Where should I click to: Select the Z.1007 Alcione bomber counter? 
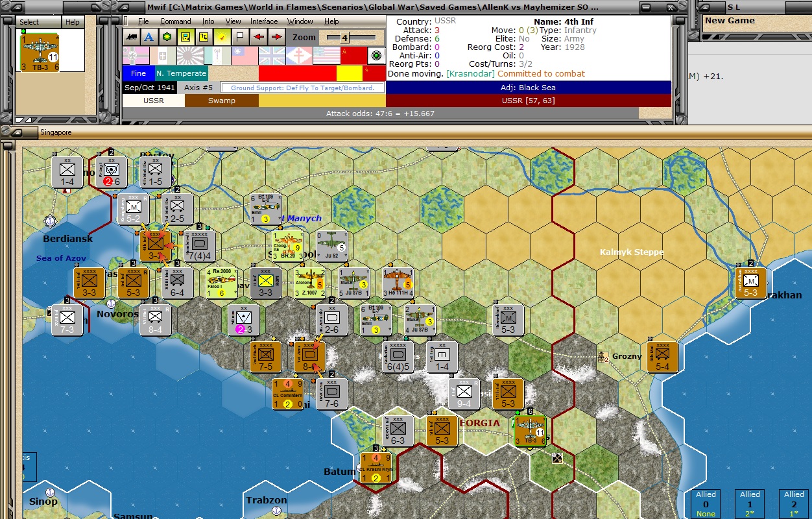[310, 283]
